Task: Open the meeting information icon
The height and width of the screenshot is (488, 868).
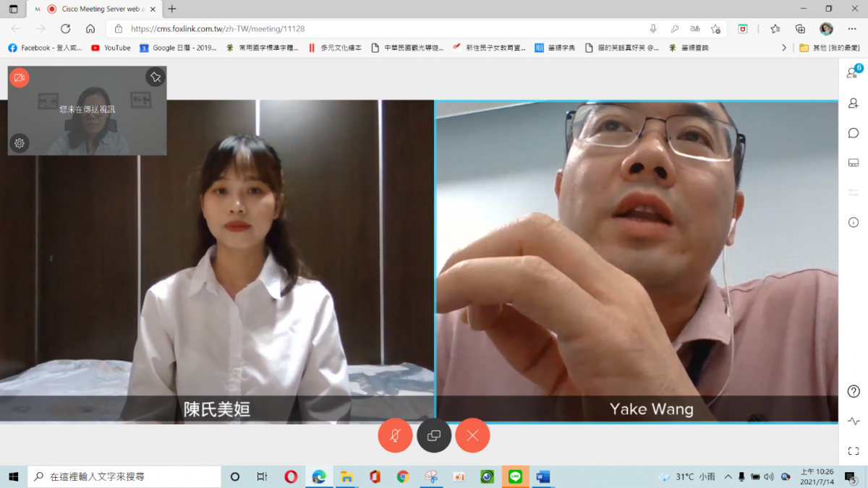Action: point(853,223)
